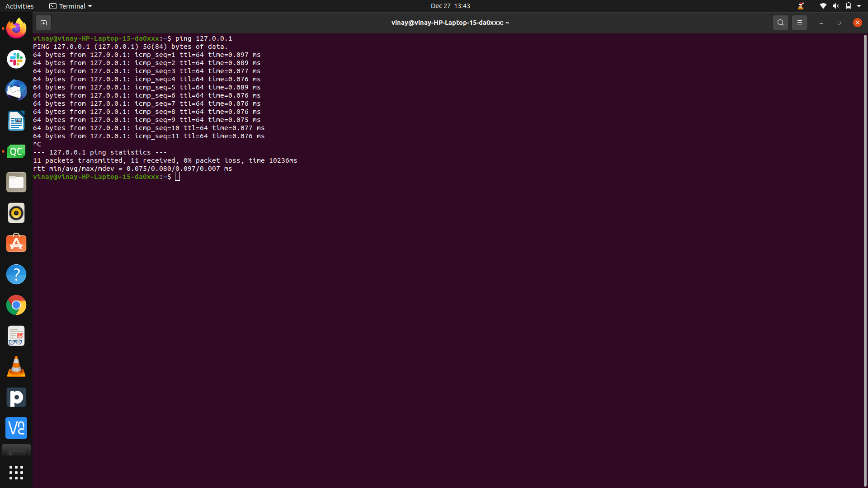Launch Firefox from the dock
Image resolution: width=868 pixels, height=488 pixels.
pos(16,28)
